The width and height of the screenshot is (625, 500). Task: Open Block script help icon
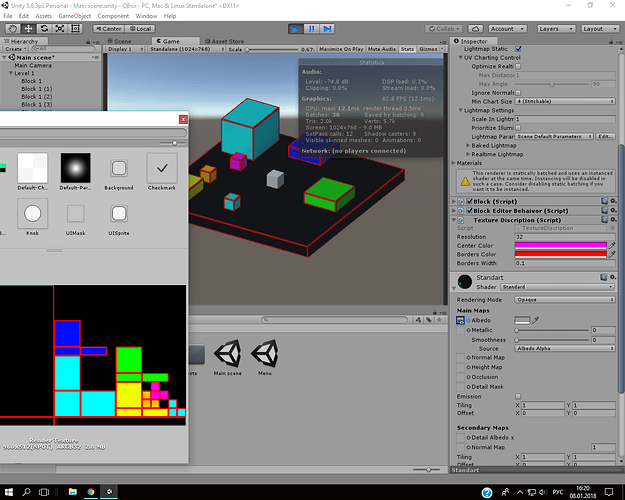click(x=604, y=201)
